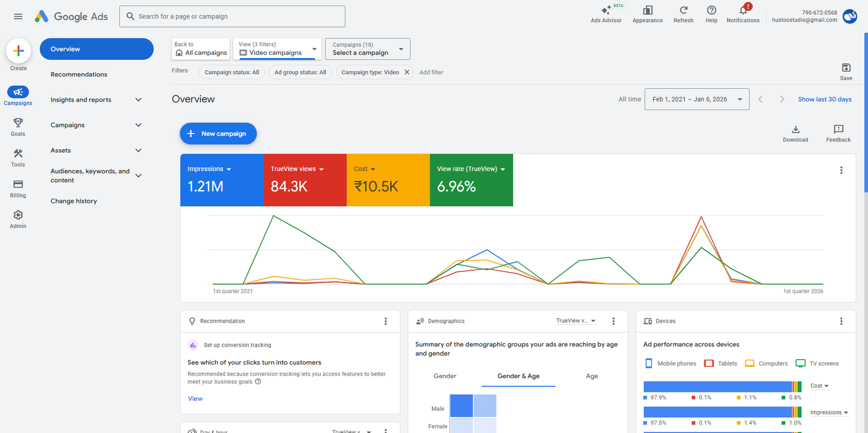The width and height of the screenshot is (868, 433).
Task: Switch to the Gender demographics tab
Action: (x=445, y=376)
